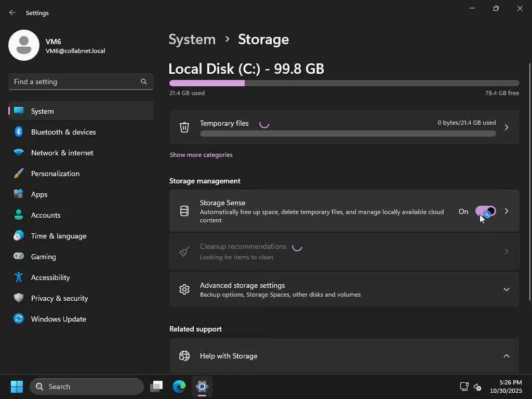Image resolution: width=532 pixels, height=399 pixels.
Task: Click the Gaming controller icon
Action: 19,257
